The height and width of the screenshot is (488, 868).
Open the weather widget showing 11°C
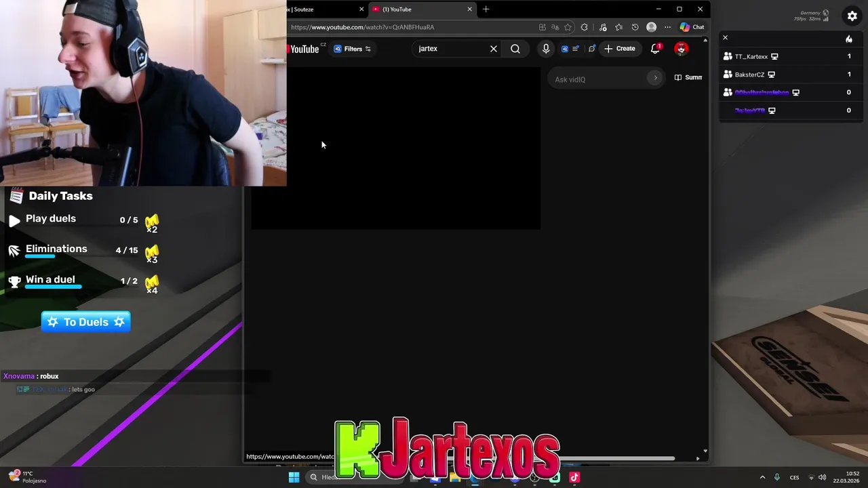pos(28,477)
